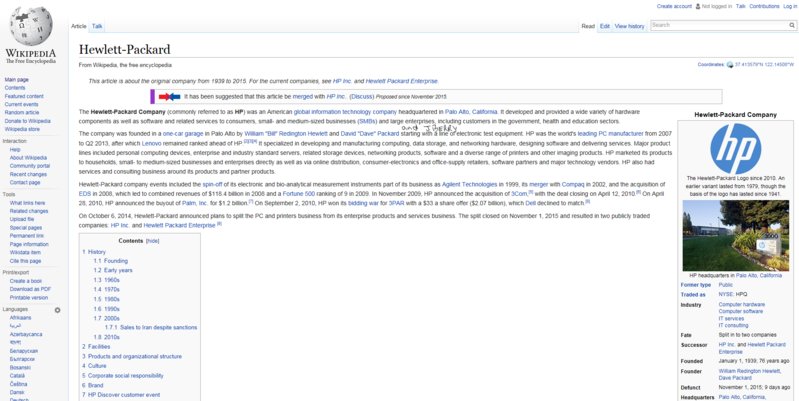Click the Fortune 500 link
This screenshot has width=799, height=401.
pos(299,194)
